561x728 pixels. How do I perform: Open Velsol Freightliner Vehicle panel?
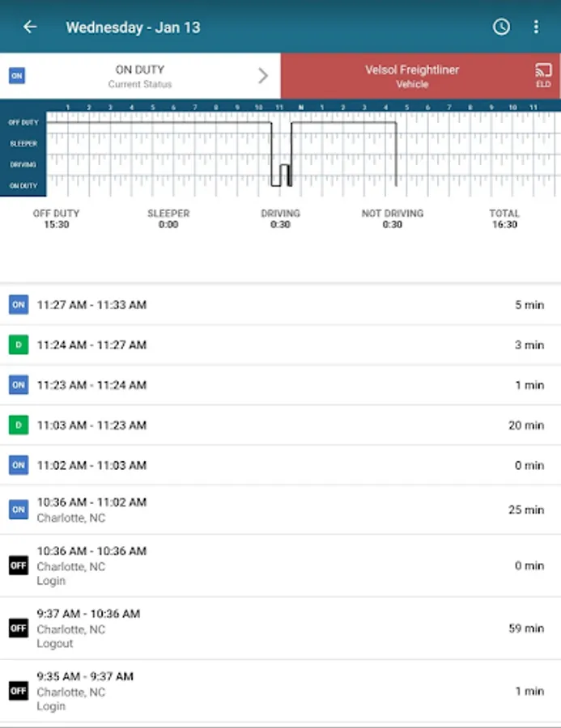(x=421, y=76)
